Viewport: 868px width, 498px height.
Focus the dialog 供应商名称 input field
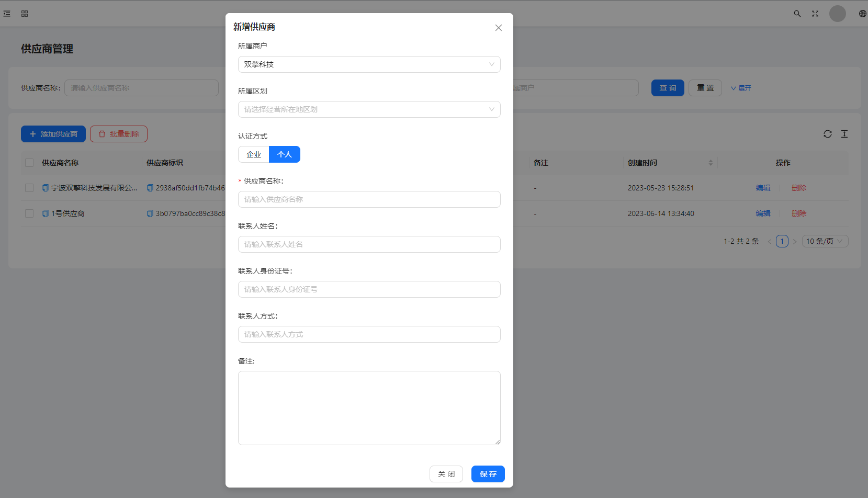click(x=369, y=199)
